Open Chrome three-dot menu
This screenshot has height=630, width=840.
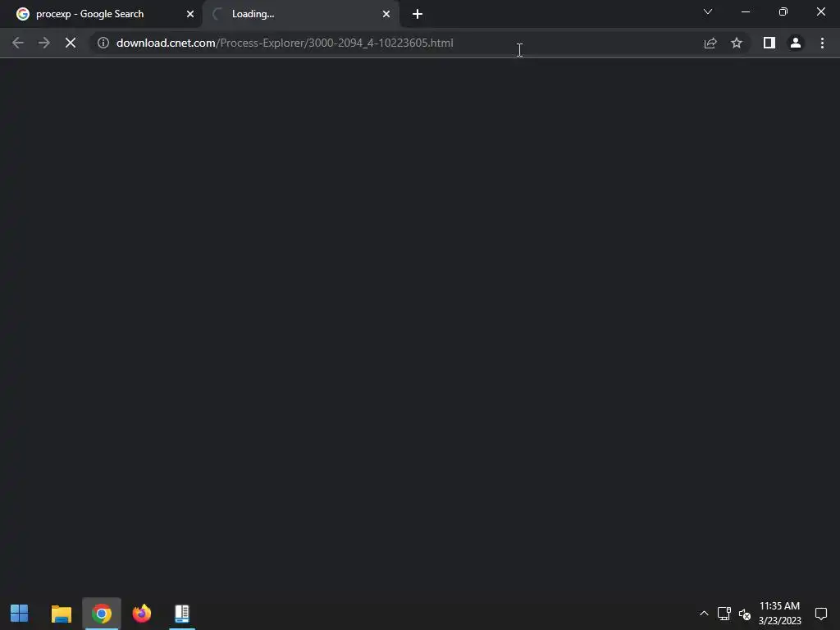(822, 43)
